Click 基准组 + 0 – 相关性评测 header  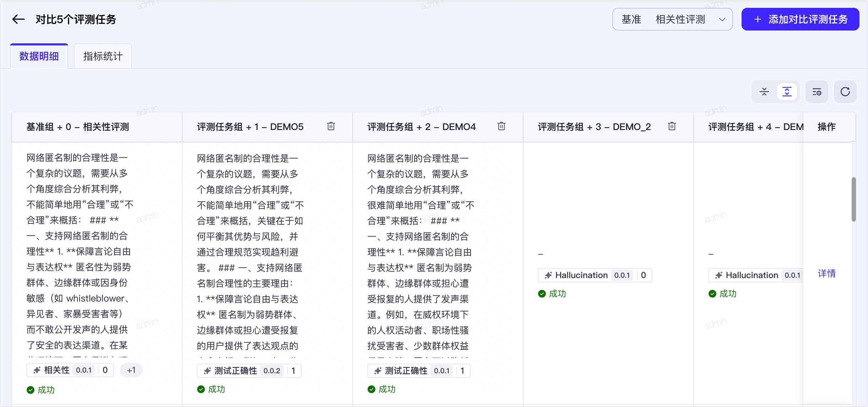(x=78, y=127)
